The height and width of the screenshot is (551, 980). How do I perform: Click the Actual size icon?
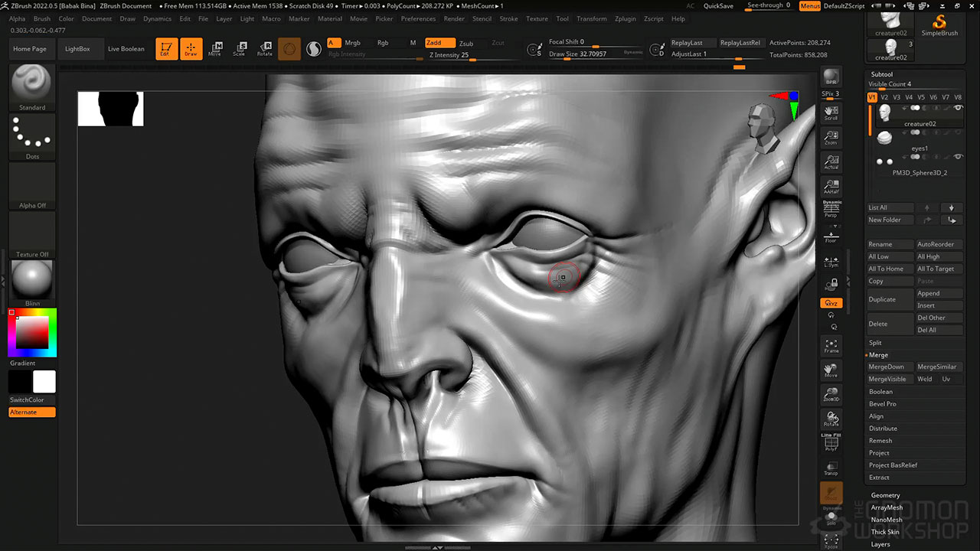[831, 162]
